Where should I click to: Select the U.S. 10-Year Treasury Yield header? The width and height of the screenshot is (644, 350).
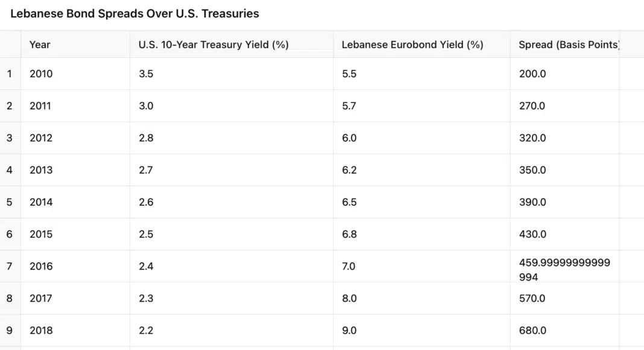click(x=213, y=45)
